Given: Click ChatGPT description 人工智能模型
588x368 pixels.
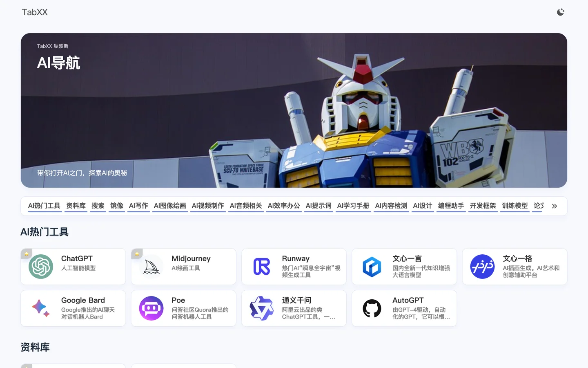Looking at the screenshot, I should [x=78, y=268].
